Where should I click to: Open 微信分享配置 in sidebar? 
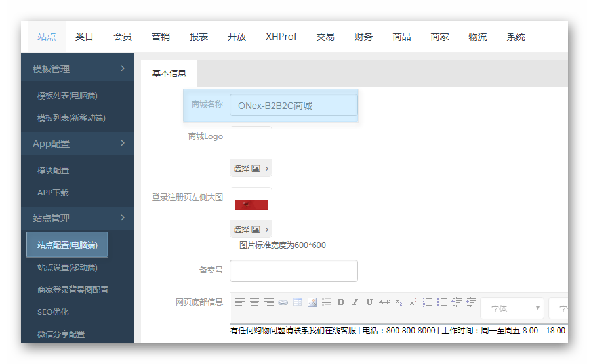click(61, 334)
